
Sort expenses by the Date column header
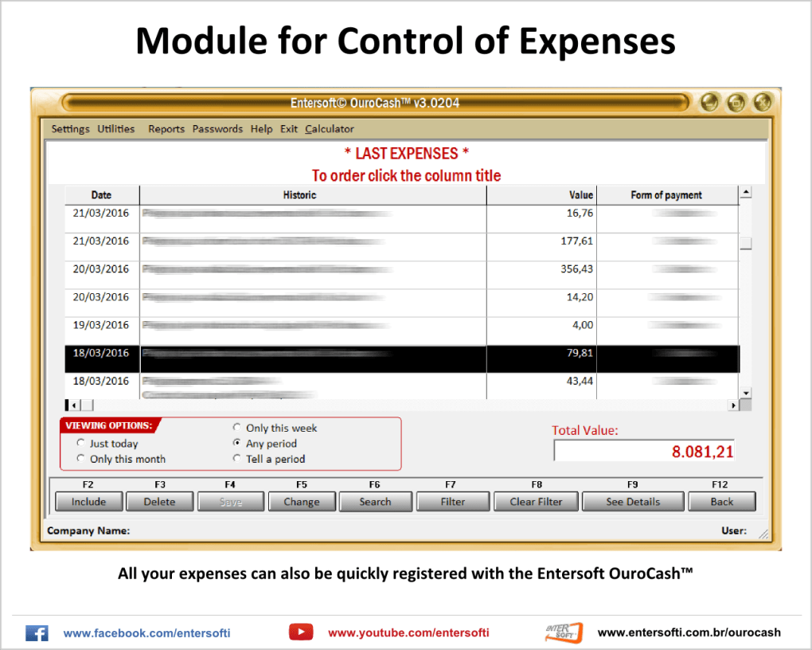tap(101, 195)
